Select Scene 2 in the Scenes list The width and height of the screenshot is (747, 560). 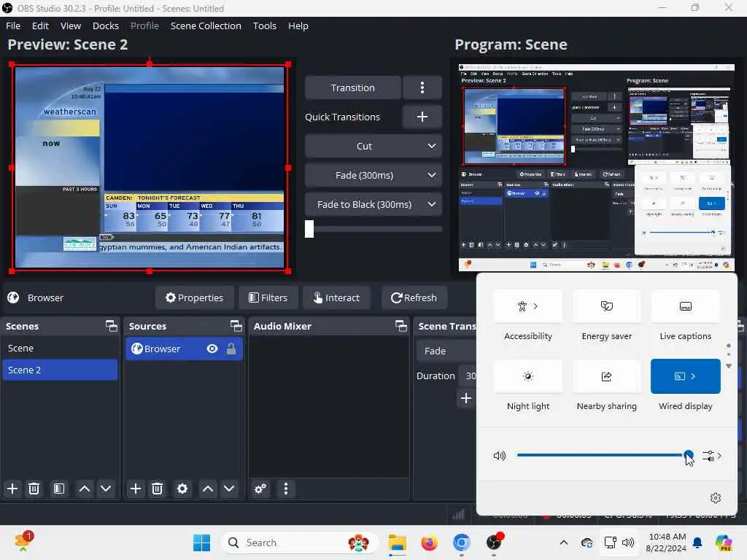(x=60, y=370)
